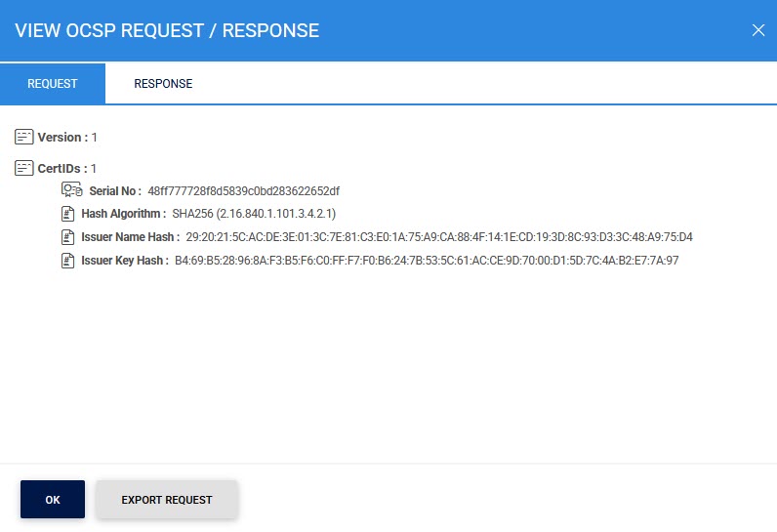This screenshot has width=777, height=532.
Task: Click the Issuer Key Hash value string
Action: click(x=427, y=261)
